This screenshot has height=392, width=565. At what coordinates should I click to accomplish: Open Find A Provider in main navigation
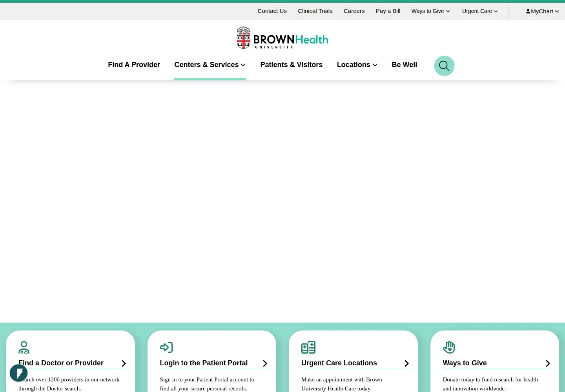click(134, 65)
